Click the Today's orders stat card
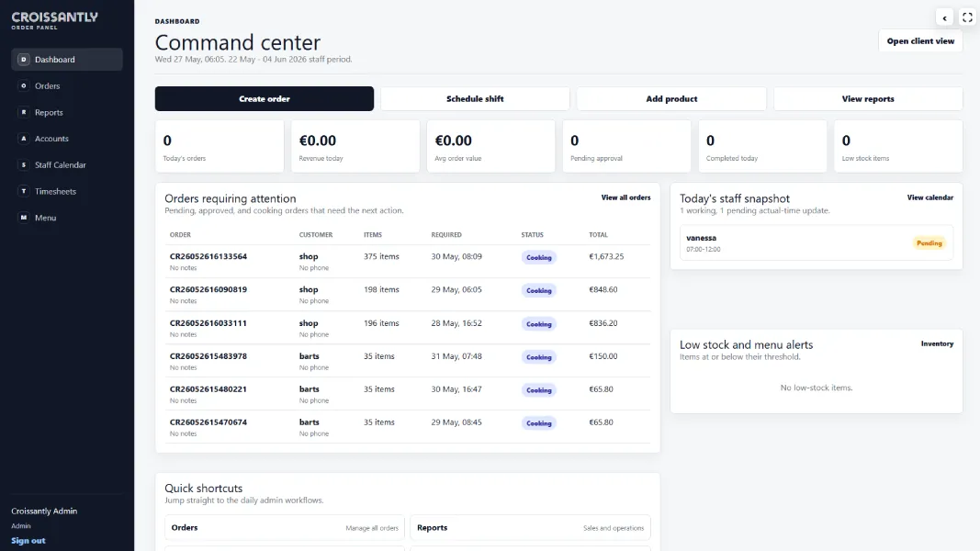Screen dimensions: 980x551 220,146
